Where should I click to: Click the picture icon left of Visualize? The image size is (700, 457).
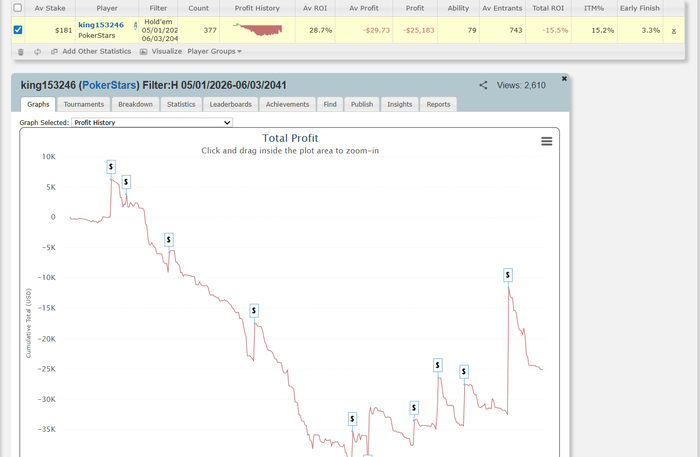143,52
